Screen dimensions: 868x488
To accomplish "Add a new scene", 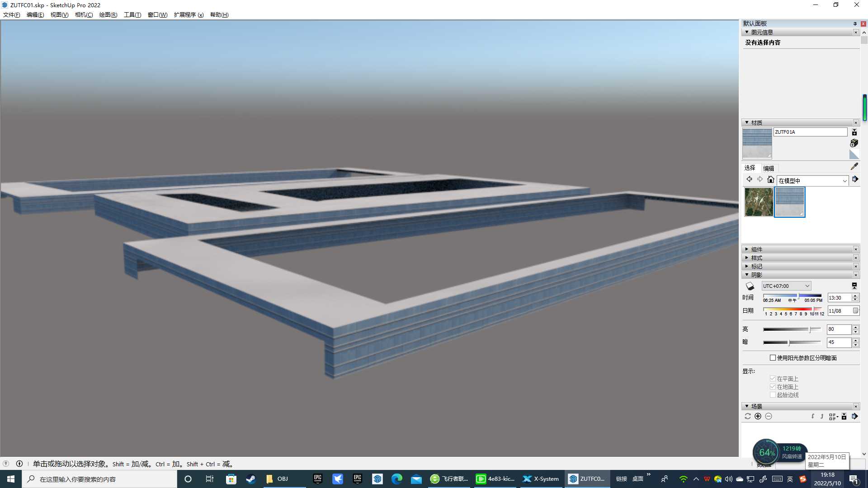I will pos(758,416).
